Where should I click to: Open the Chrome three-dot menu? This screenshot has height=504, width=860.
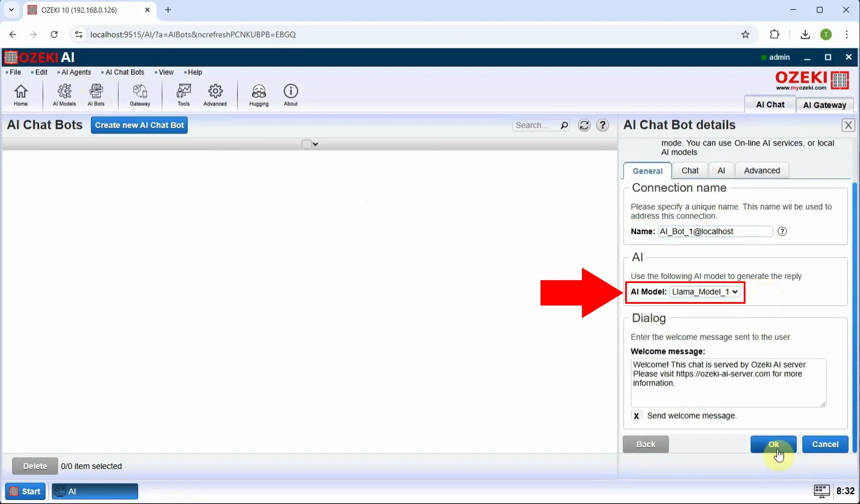click(x=847, y=35)
